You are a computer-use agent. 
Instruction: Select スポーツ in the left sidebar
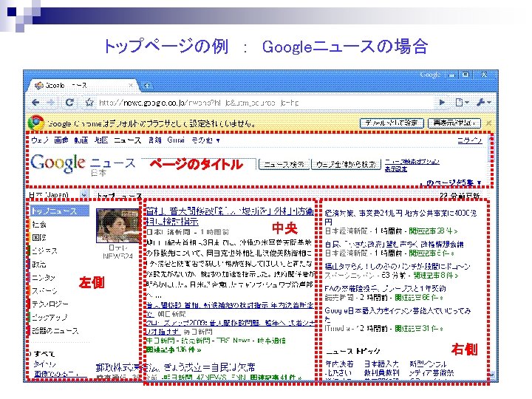[44, 291]
